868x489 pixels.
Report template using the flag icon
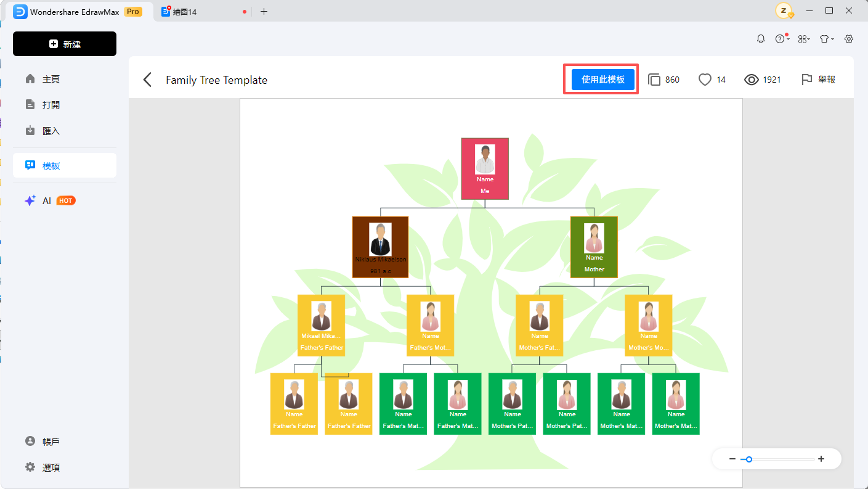[x=806, y=80]
